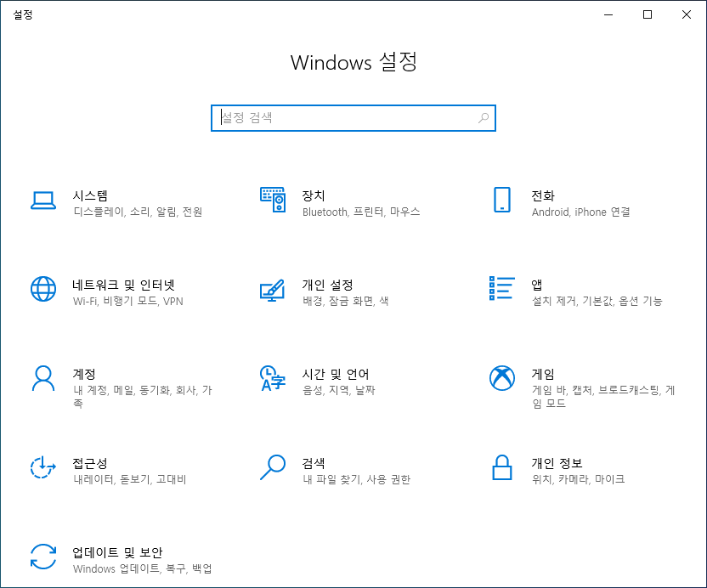Click the Xbox icon for 게임

(502, 378)
